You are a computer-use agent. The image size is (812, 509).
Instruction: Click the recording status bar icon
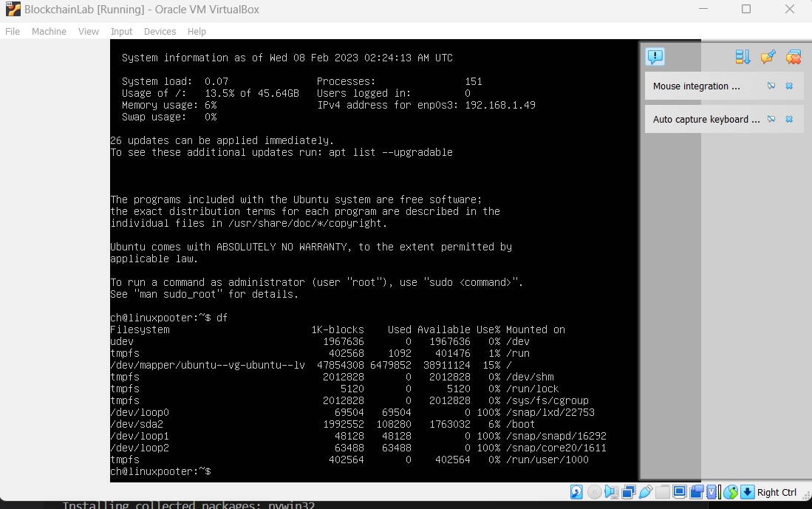(x=697, y=492)
